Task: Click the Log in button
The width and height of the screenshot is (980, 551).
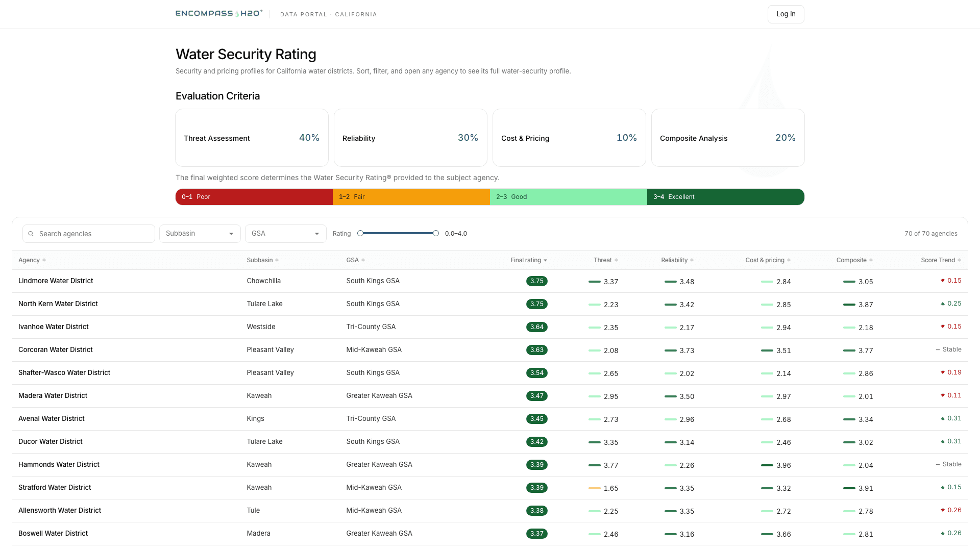Action: coord(786,14)
